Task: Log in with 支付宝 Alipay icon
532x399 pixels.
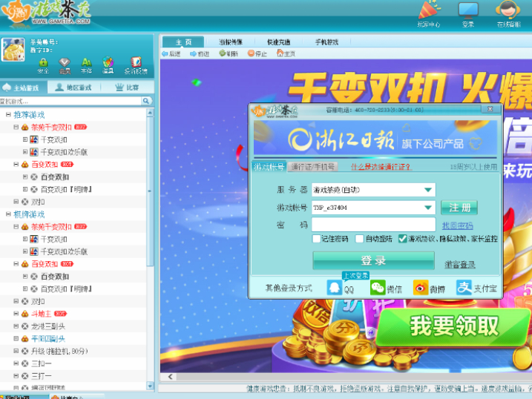Action: (x=464, y=288)
